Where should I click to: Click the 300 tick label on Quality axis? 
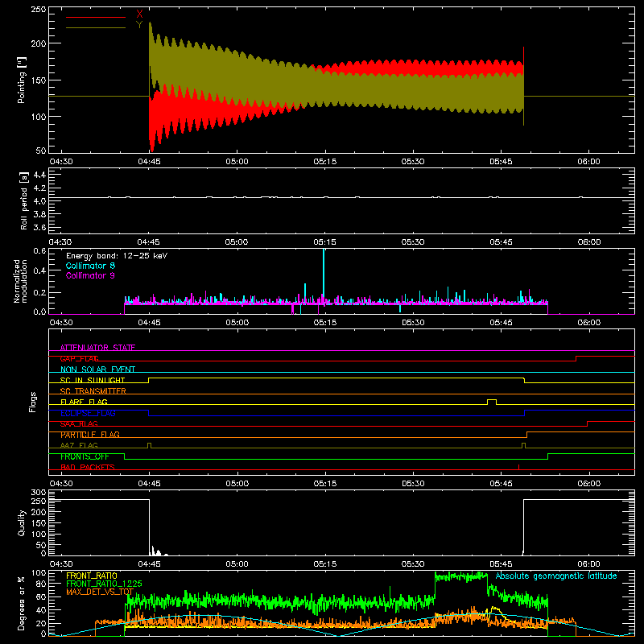39,493
